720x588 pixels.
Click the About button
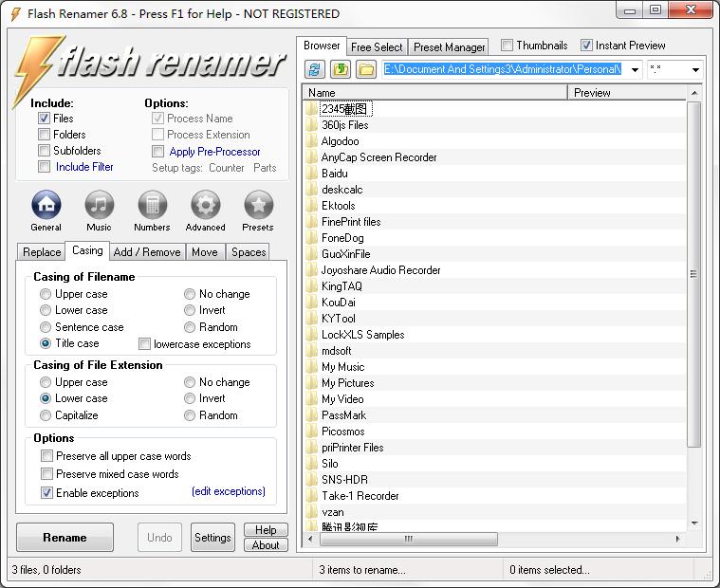point(266,545)
